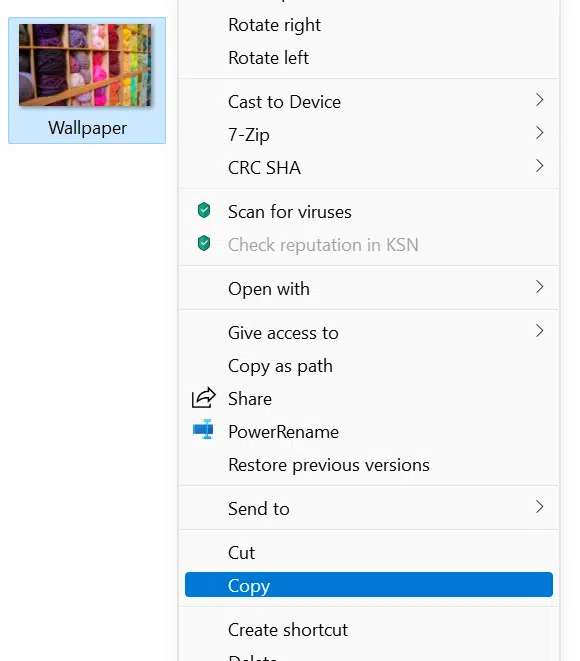Expand the CRC SHA submenu chevron

click(x=540, y=166)
